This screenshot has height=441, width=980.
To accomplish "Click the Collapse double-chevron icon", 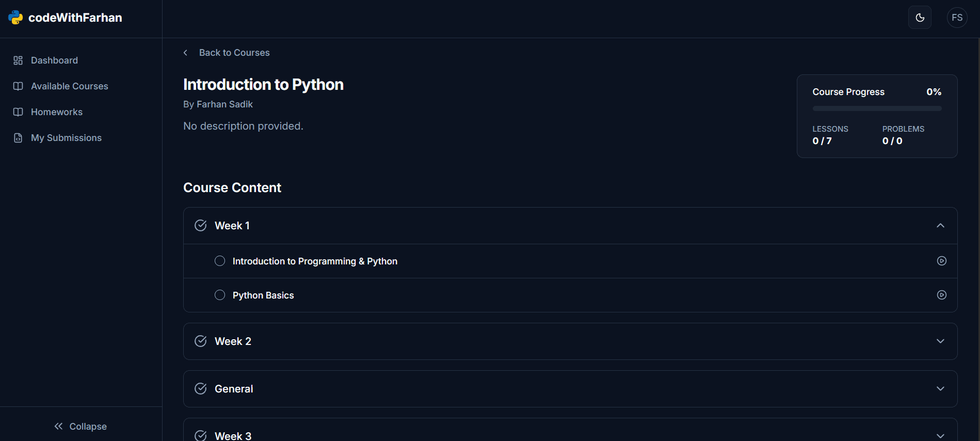I will pyautogui.click(x=58, y=426).
